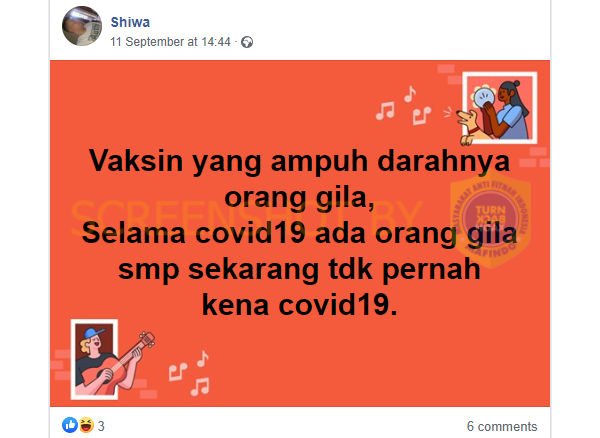
Task: Click the public globe privacy icon
Action: tap(247, 42)
